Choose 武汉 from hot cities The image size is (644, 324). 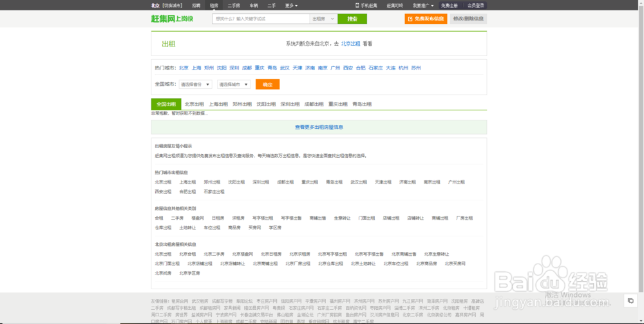285,68
